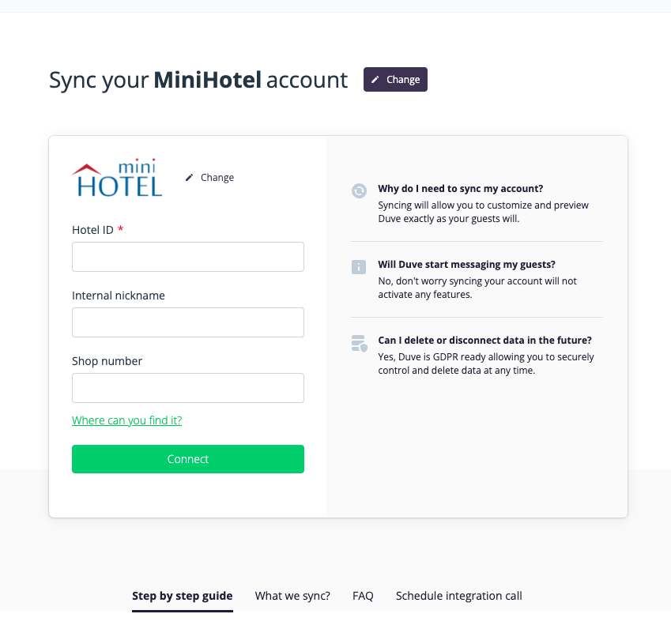Screen dimensions: 671x644
Task: Focus the Hotel ID input field
Action: [x=188, y=257]
